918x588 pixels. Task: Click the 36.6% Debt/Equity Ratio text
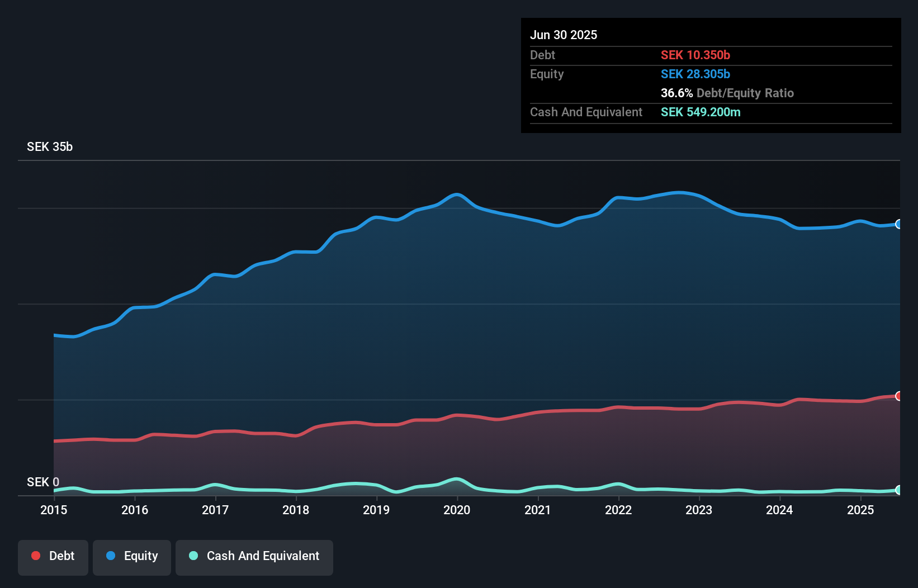[727, 93]
